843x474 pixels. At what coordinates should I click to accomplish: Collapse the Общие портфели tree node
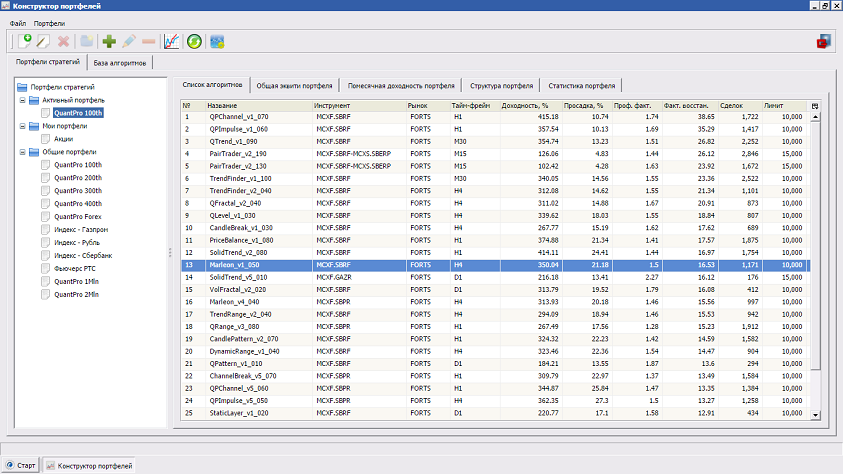(x=22, y=152)
